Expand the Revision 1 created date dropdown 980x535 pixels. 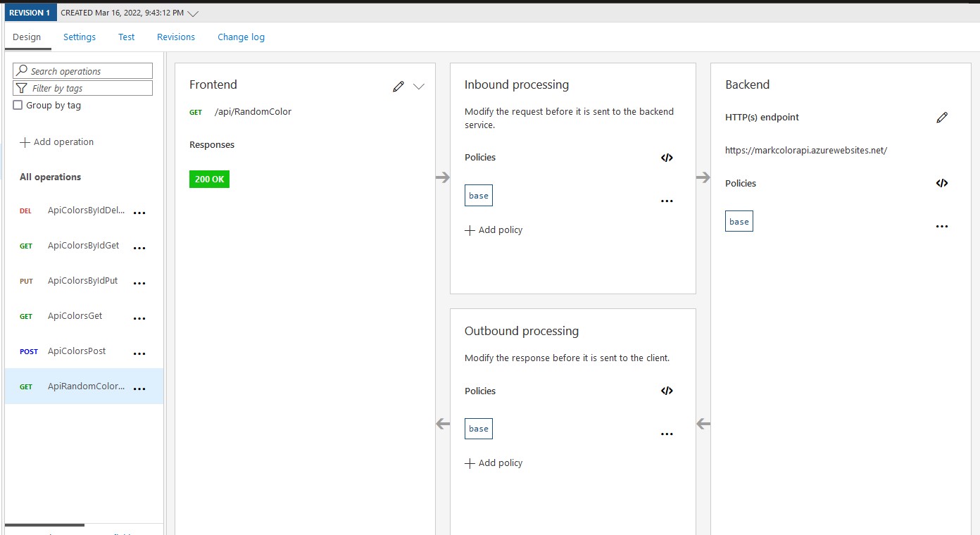[194, 13]
